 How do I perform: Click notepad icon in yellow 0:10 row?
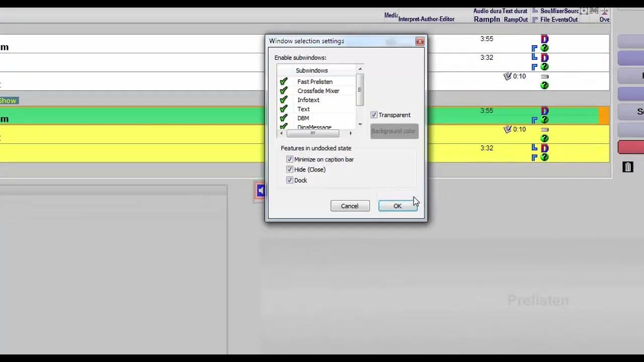click(x=507, y=129)
